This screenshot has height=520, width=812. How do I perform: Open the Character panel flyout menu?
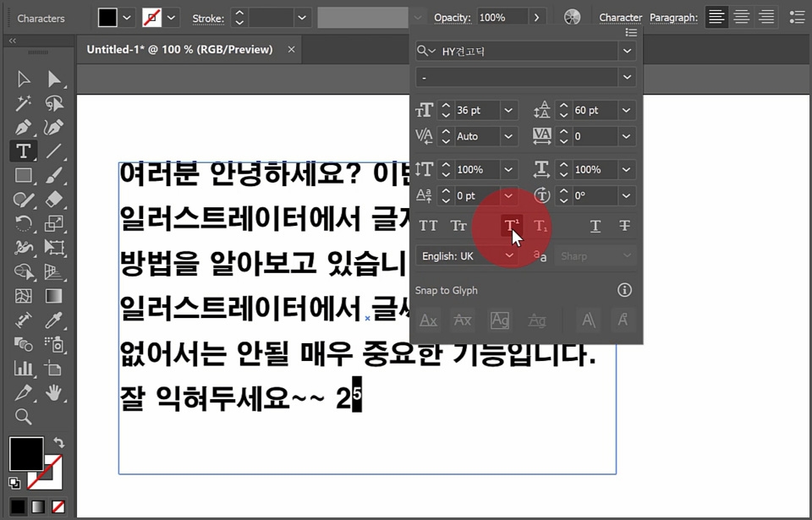tap(631, 33)
